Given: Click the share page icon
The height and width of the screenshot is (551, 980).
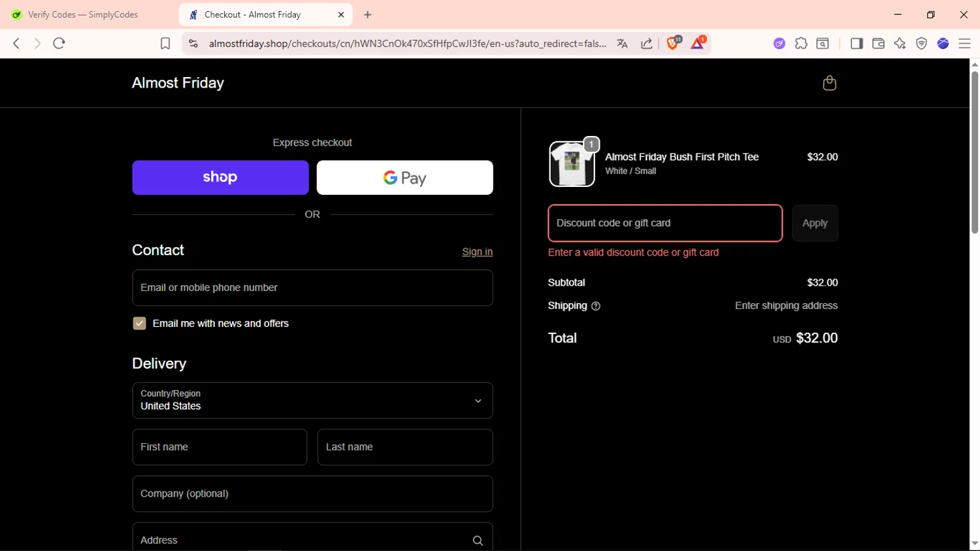Looking at the screenshot, I should point(646,43).
